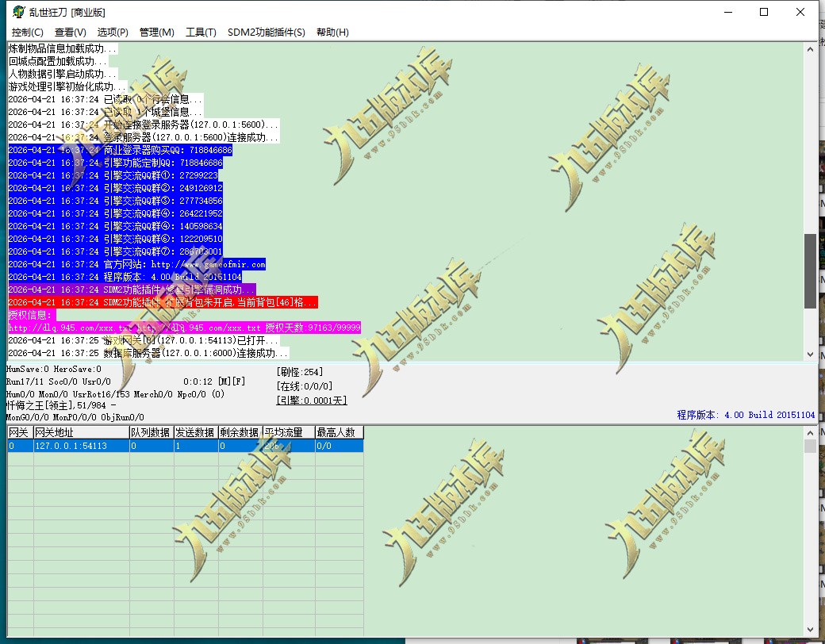Image resolution: width=825 pixels, height=644 pixels.
Task: Open the 查看(V) menu
Action: tap(70, 32)
